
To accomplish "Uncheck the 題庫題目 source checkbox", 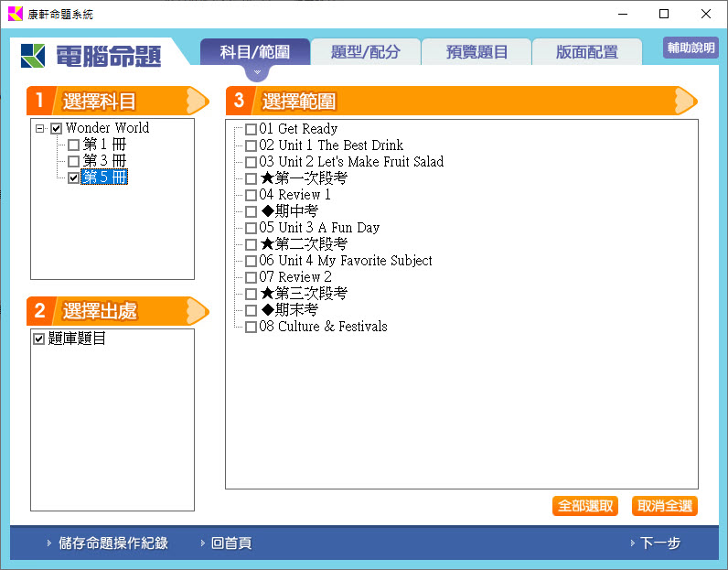I will pyautogui.click(x=38, y=339).
